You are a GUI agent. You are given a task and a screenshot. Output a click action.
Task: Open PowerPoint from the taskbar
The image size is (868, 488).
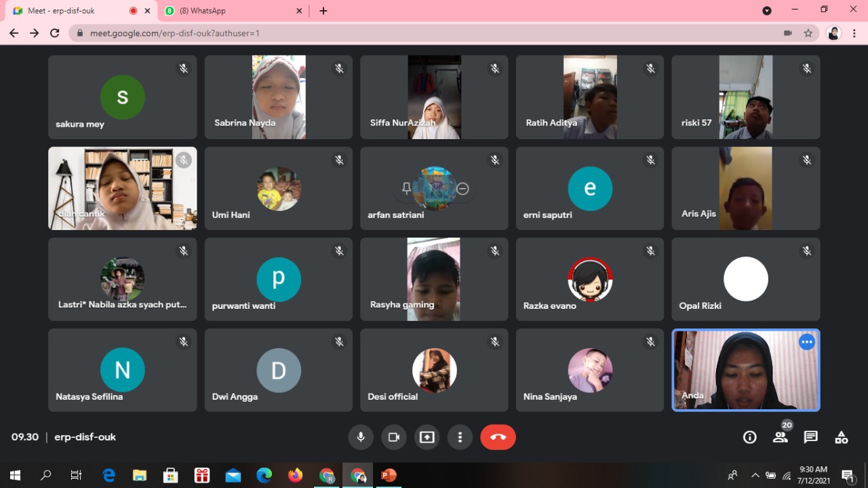[389, 475]
